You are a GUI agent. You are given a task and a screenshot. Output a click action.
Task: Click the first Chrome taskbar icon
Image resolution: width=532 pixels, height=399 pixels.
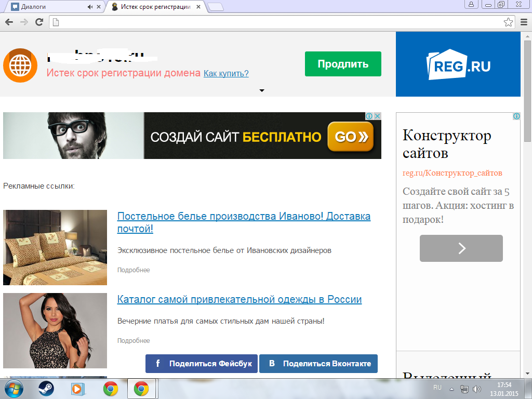click(x=110, y=389)
